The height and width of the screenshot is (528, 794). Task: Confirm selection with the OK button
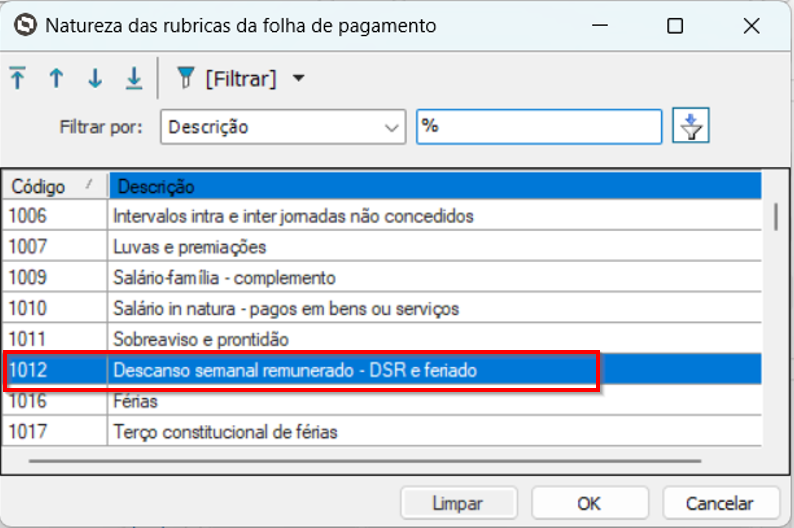(x=589, y=503)
